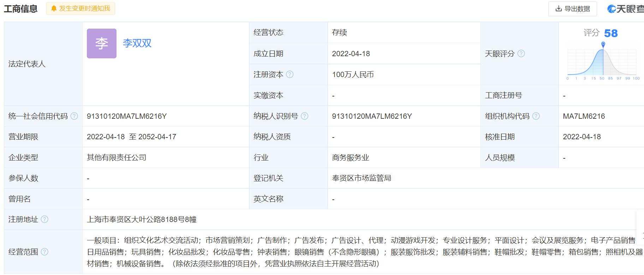
Task: Click the business term 2022-04-18 至 2052-04-17
Action: [x=131, y=137]
